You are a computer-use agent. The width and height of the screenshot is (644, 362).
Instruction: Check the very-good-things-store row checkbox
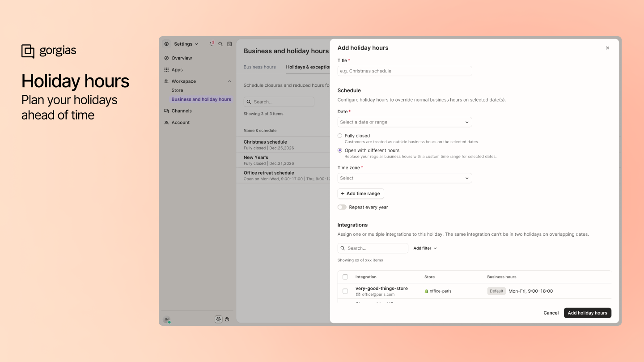coord(345,291)
